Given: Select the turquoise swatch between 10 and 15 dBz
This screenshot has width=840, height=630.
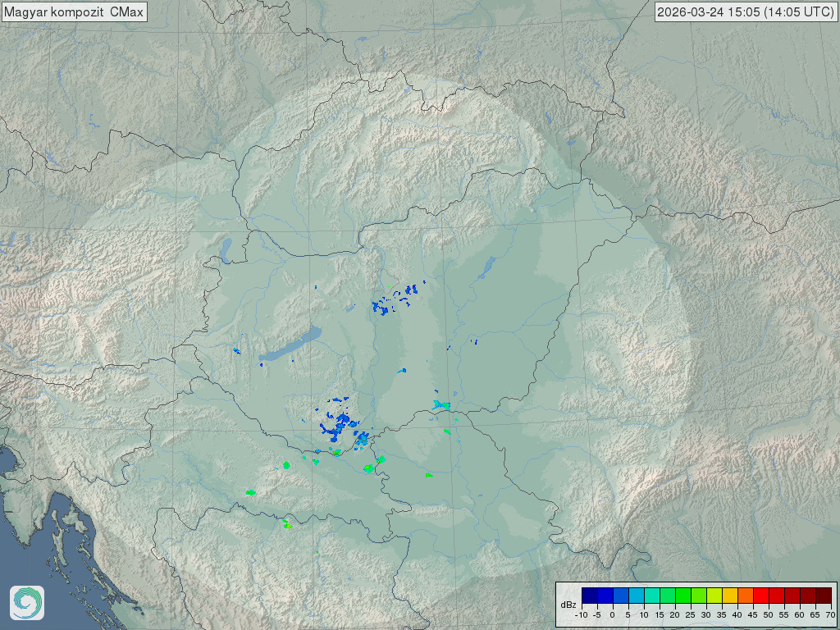Looking at the screenshot, I should tap(651, 596).
